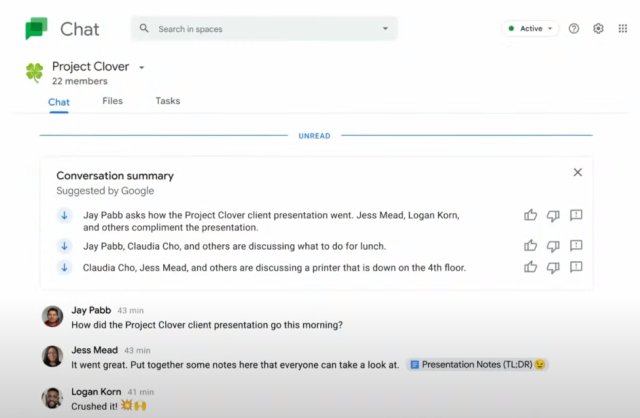Click Jay Pabb's profile avatar
640x418 pixels.
(x=52, y=317)
